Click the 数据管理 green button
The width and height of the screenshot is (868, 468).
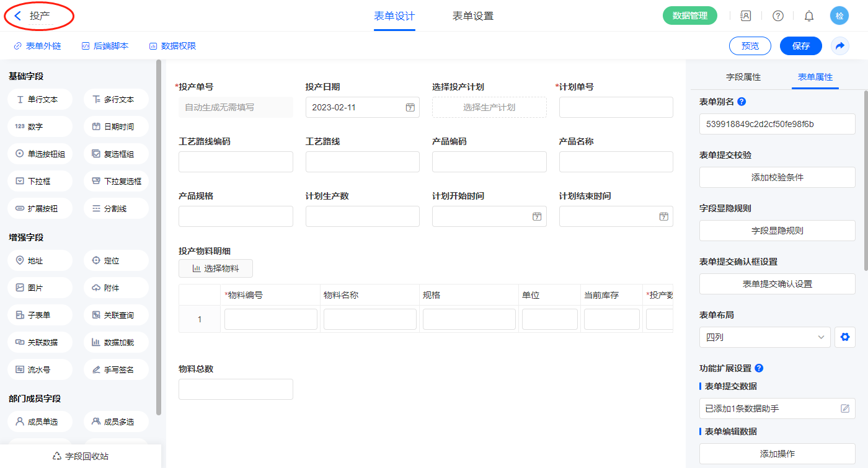pyautogui.click(x=690, y=16)
